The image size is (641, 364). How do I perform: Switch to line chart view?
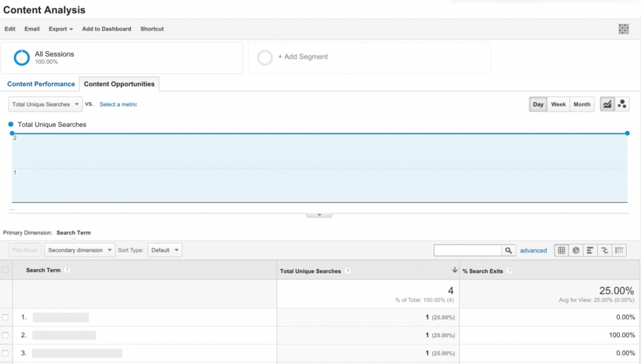pos(607,104)
